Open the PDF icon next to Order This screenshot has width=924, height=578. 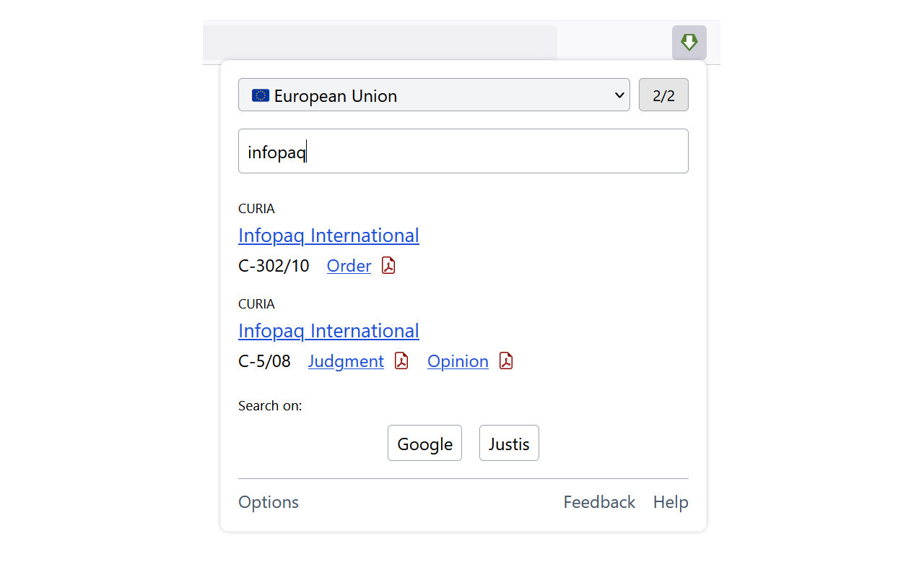[388, 266]
